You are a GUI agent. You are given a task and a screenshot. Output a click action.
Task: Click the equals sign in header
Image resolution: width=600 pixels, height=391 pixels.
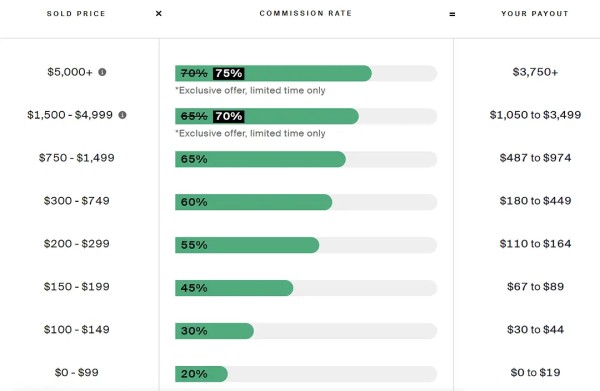point(452,14)
